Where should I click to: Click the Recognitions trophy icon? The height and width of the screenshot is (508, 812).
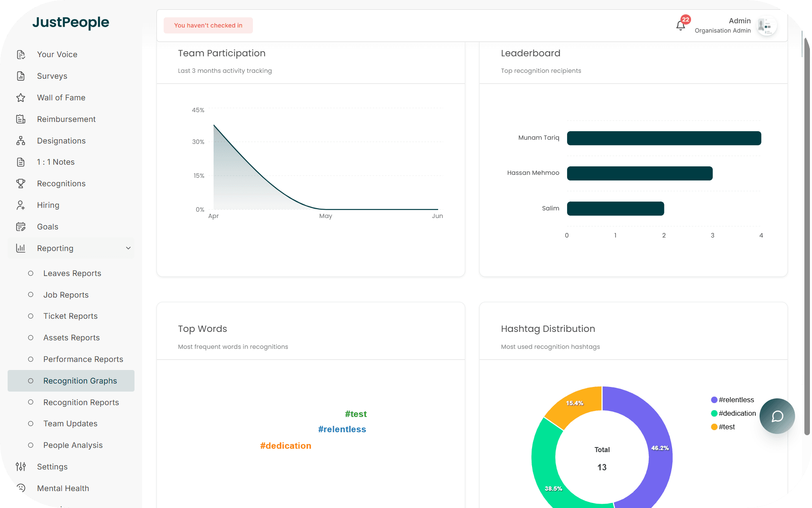pyautogui.click(x=21, y=184)
